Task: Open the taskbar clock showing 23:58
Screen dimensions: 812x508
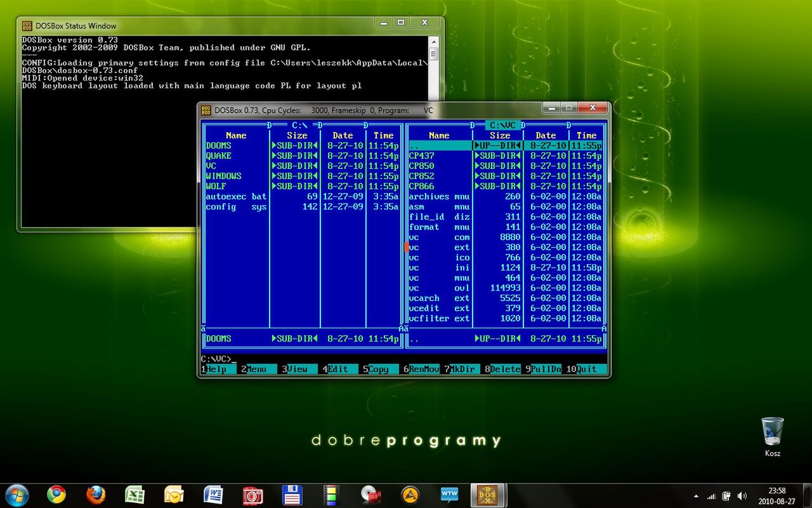Action: pyautogui.click(x=776, y=495)
